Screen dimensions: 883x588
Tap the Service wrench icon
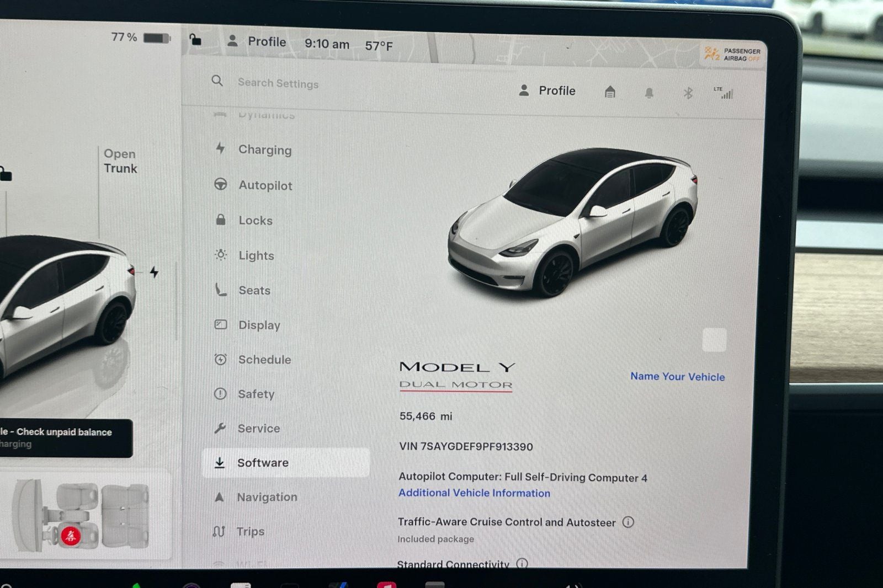coord(220,427)
